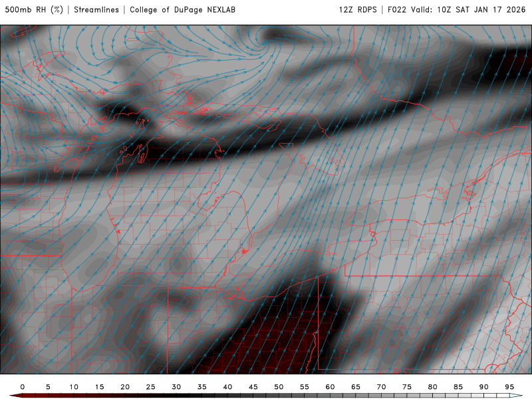The image size is (532, 399).
Task: Click the colorbar label '85'
Action: click(458, 387)
